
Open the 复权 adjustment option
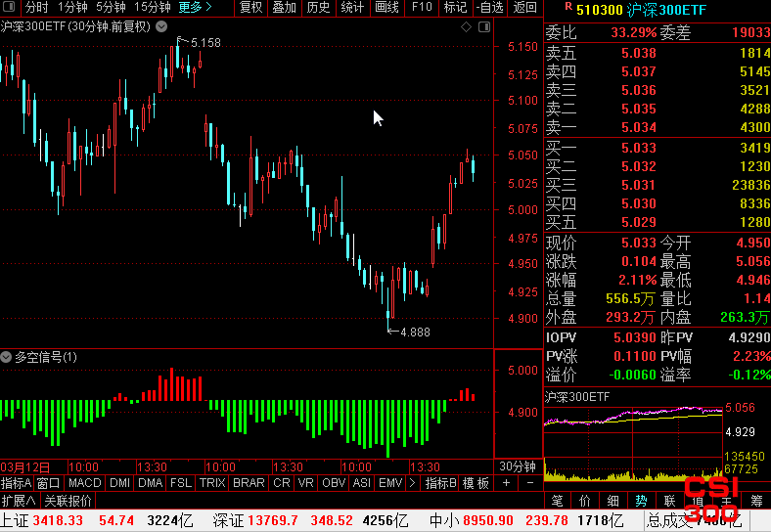251,7
